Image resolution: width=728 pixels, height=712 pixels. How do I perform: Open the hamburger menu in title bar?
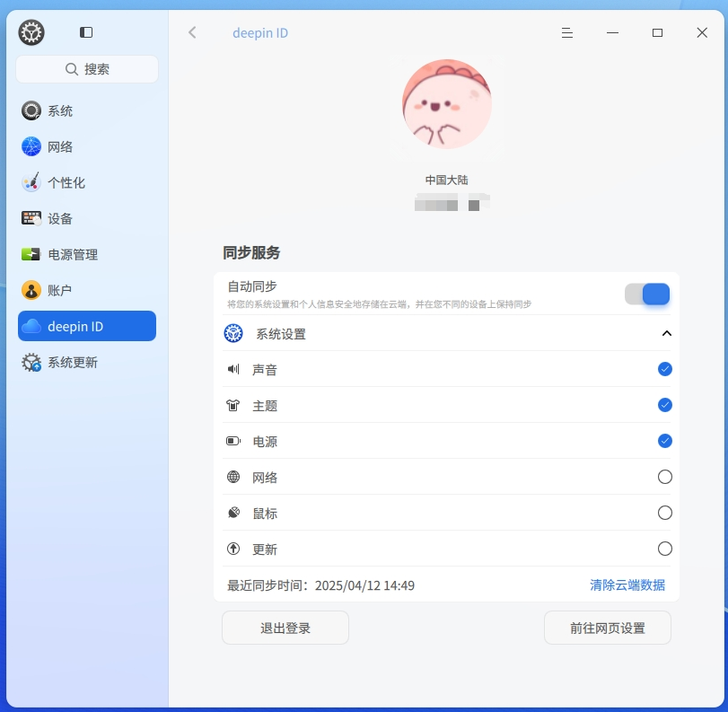[x=567, y=33]
